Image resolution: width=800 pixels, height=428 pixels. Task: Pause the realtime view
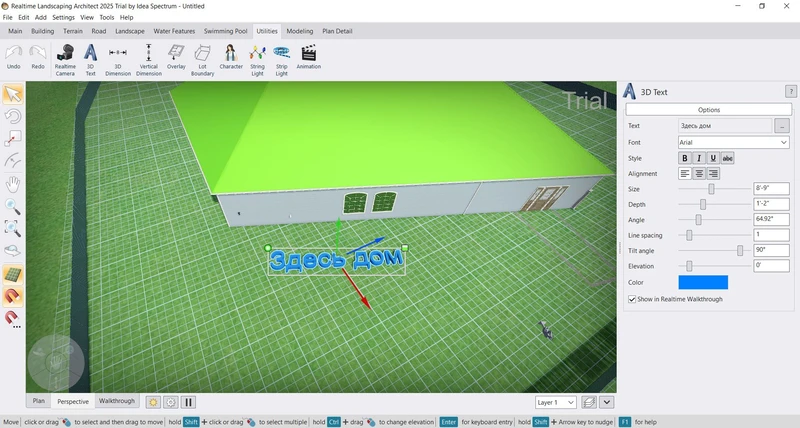click(188, 402)
